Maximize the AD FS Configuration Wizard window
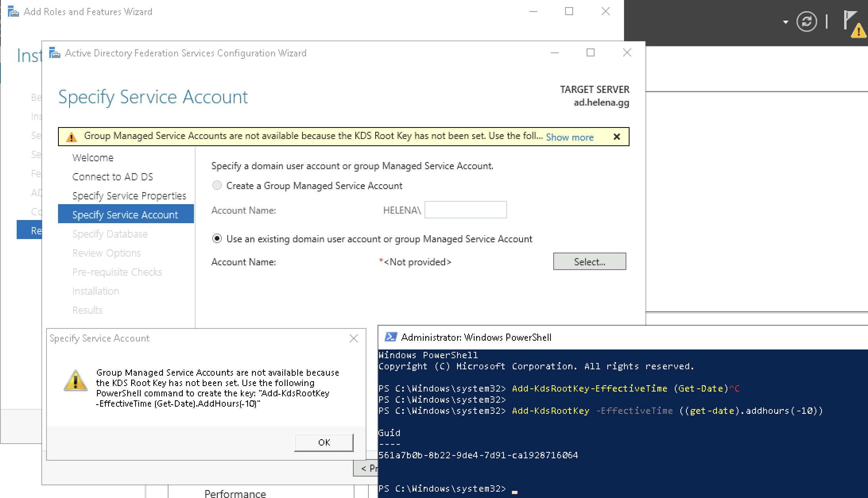The image size is (868, 498). coord(591,53)
